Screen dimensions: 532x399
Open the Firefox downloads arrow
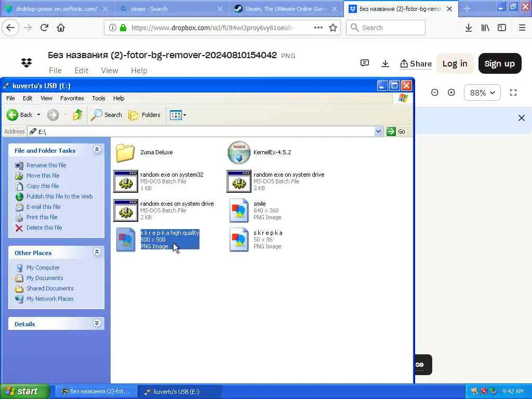coord(469,28)
